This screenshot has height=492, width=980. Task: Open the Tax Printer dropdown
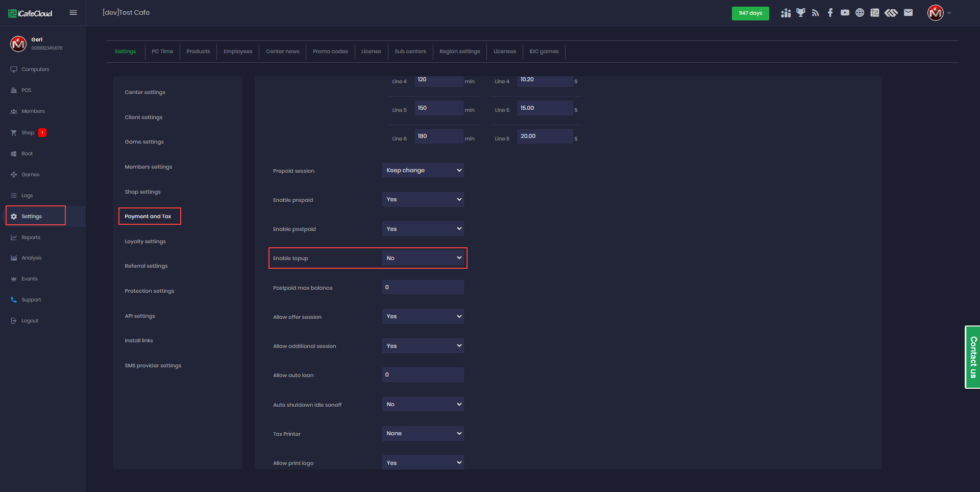pyautogui.click(x=423, y=433)
